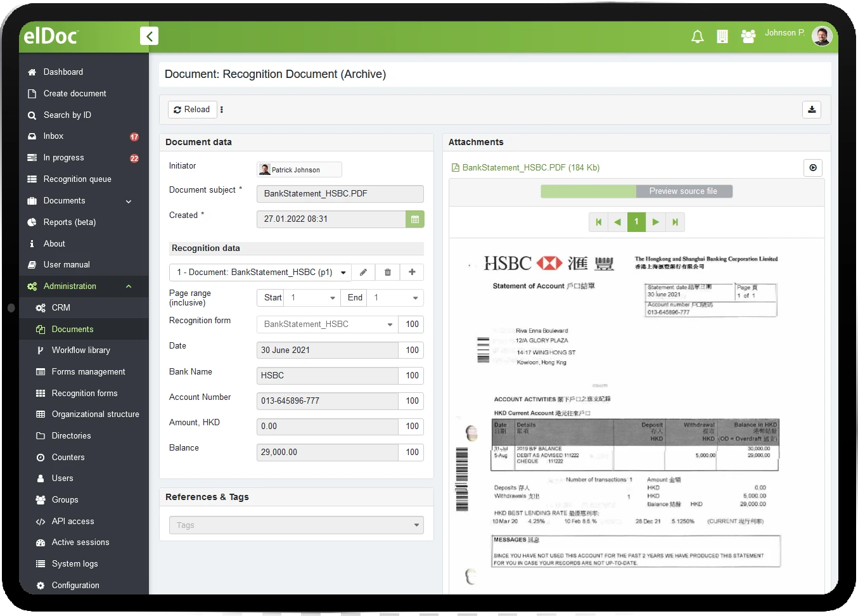Edit recognition document with pencil icon
The width and height of the screenshot is (858, 616).
[363, 273]
